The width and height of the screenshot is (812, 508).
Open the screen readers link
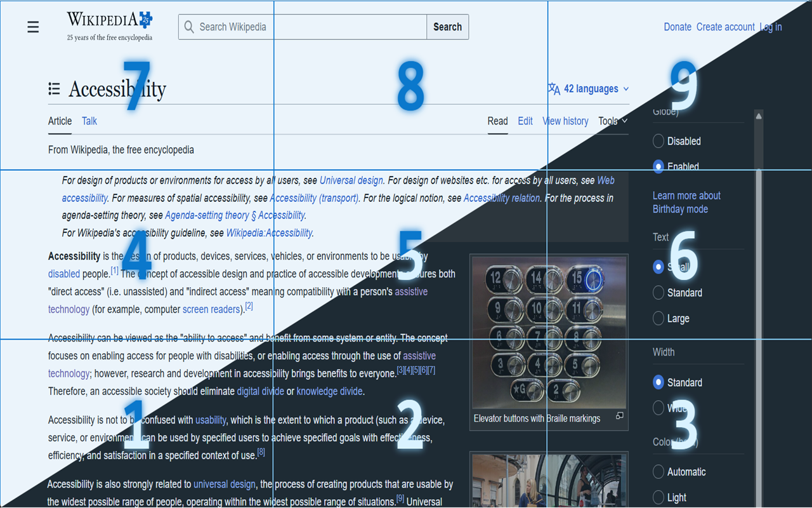click(212, 309)
